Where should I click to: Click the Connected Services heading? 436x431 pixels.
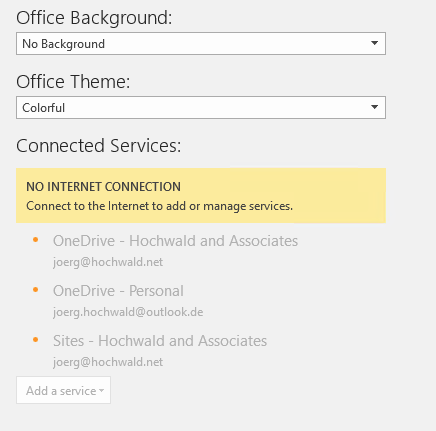(99, 146)
